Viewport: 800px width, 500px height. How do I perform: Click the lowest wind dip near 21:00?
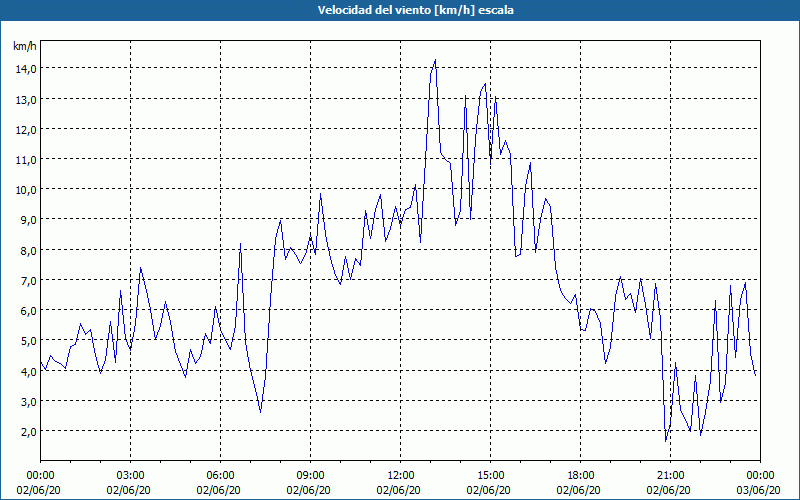pyautogui.click(x=666, y=441)
